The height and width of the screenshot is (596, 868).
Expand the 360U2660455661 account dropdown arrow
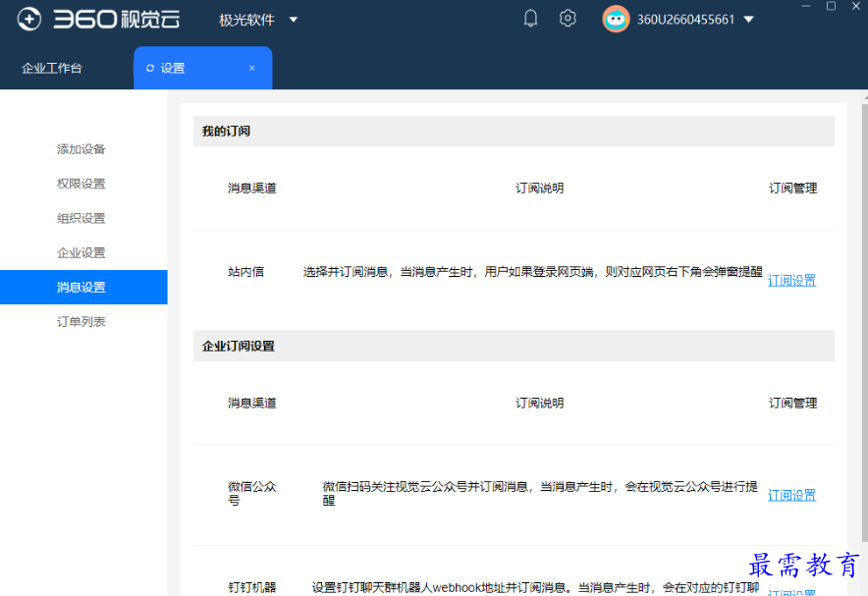749,20
